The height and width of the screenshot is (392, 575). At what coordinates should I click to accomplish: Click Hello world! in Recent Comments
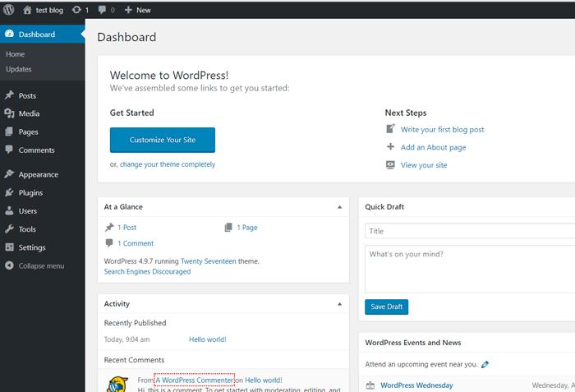264,380
